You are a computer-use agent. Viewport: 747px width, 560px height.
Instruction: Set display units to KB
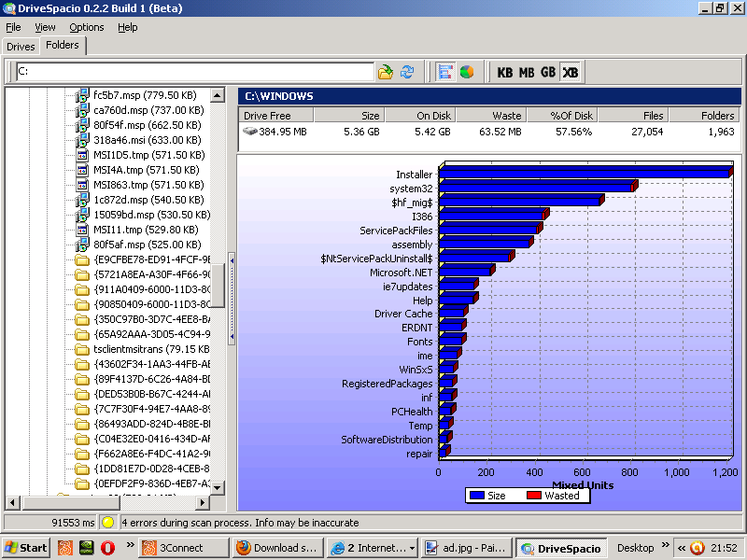(x=505, y=73)
